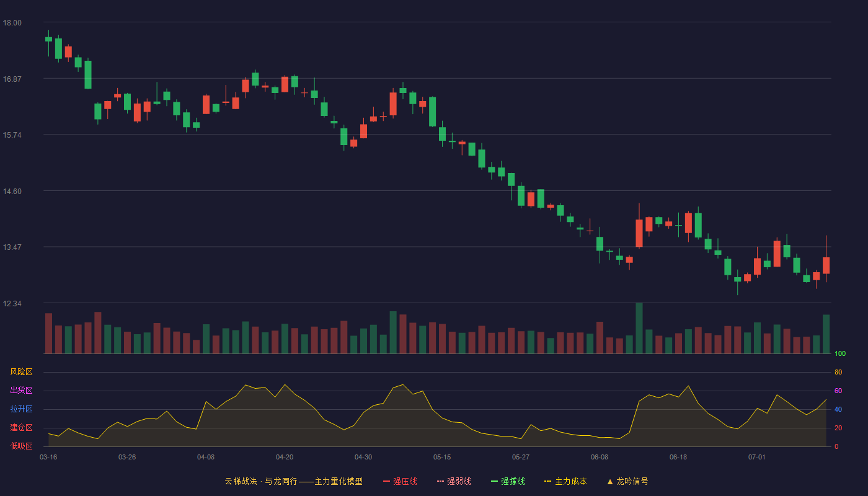Select the 06-18 date axis marker

tap(678, 457)
